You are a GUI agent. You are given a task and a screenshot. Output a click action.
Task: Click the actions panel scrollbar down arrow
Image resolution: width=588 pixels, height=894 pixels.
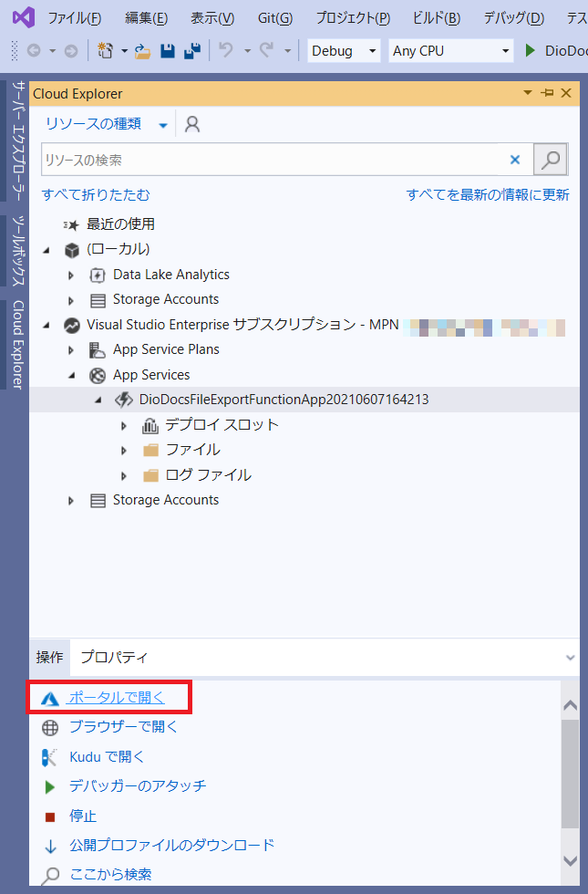(570, 860)
